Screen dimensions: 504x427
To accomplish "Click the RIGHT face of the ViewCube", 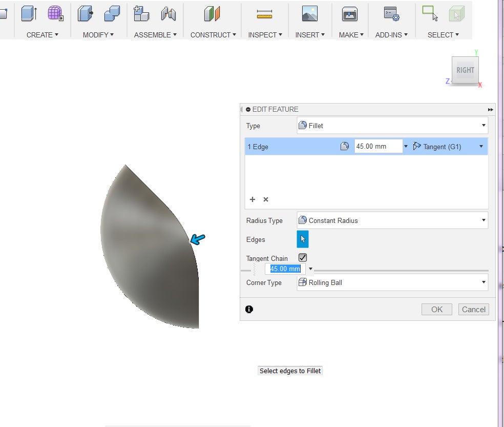I will (x=465, y=70).
